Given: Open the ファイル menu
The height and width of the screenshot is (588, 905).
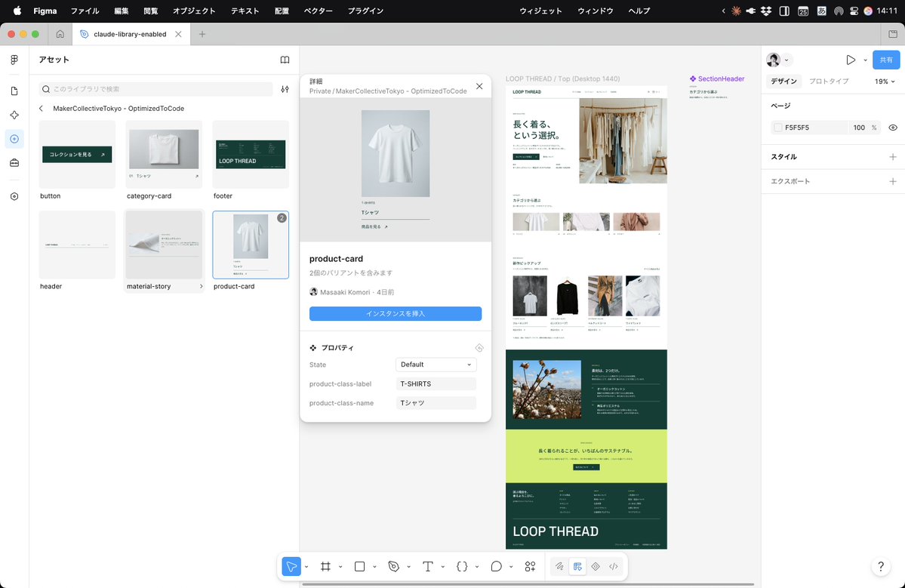Looking at the screenshot, I should 85,11.
